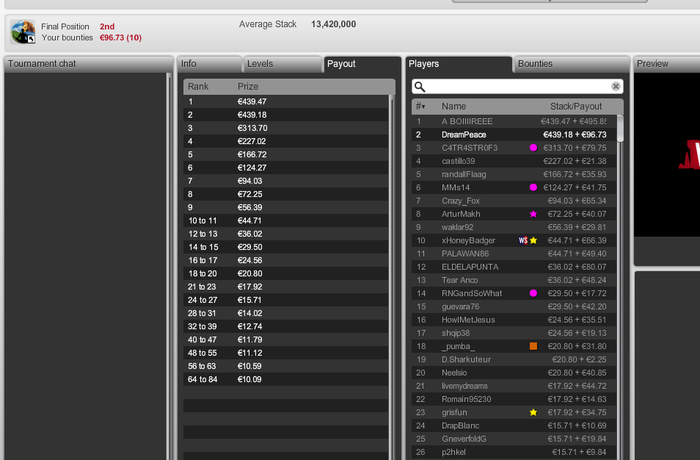Screen dimensions: 700x460
Task: Select player row HowIMetJesus
Action: tap(514, 320)
